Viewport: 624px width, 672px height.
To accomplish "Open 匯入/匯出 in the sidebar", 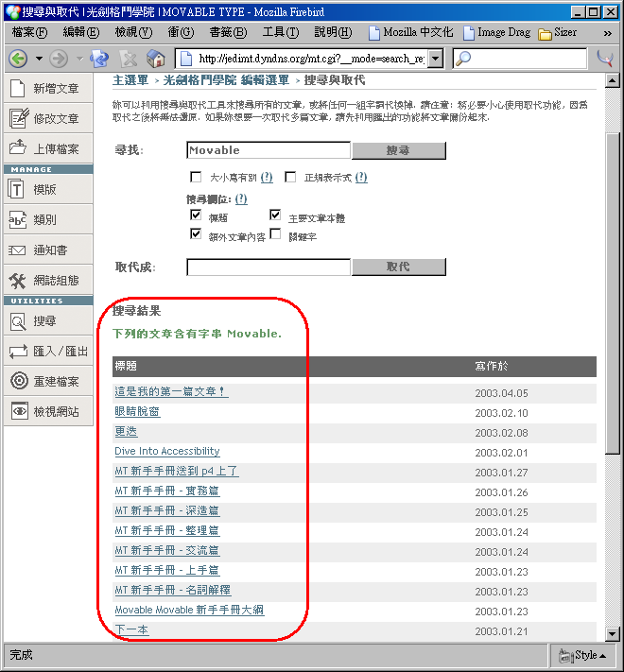I will pos(48,351).
